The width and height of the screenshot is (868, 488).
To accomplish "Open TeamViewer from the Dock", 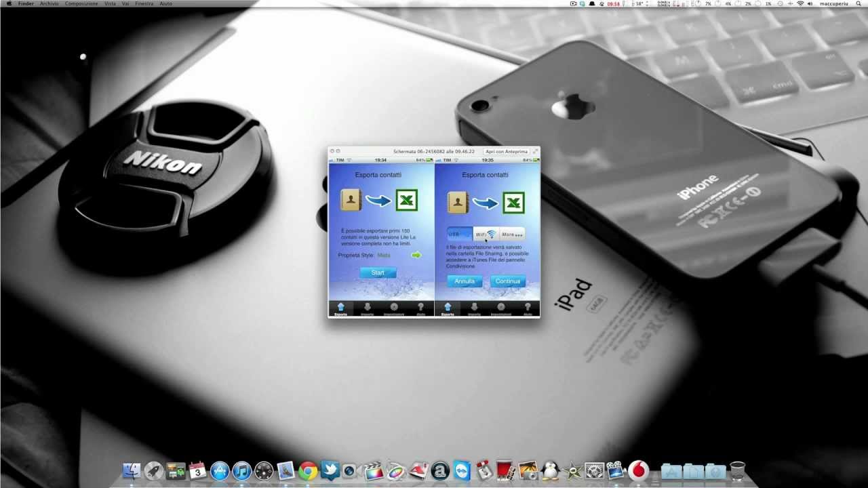I will point(462,470).
